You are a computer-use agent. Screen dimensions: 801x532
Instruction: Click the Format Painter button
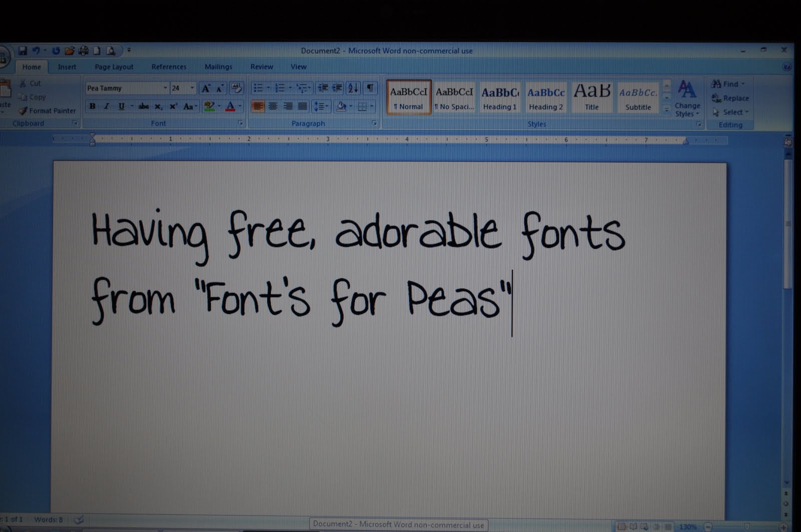[x=48, y=111]
